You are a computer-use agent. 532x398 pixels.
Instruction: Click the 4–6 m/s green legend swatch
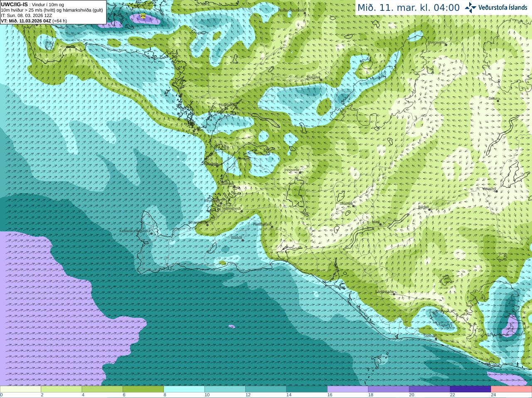[102, 389]
